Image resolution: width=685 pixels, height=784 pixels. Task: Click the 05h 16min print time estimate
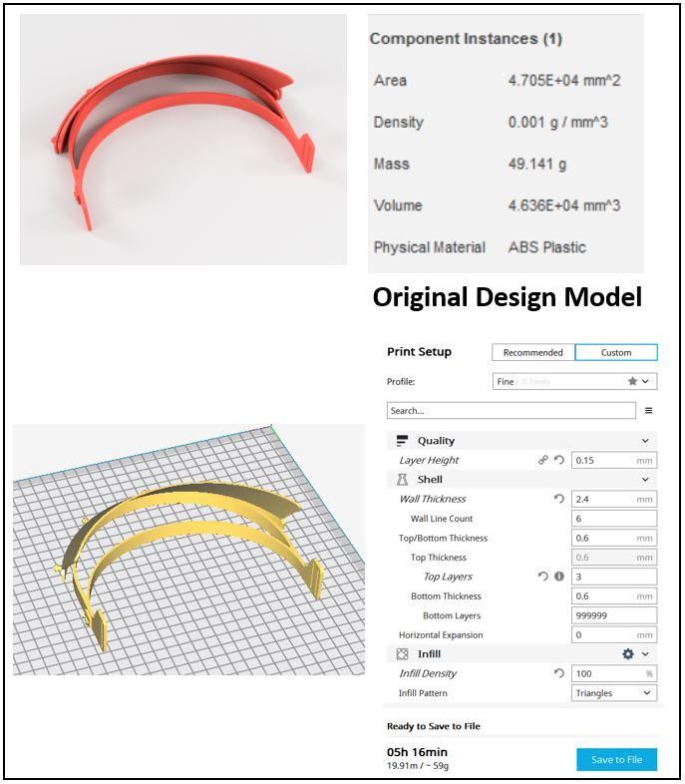(x=417, y=752)
